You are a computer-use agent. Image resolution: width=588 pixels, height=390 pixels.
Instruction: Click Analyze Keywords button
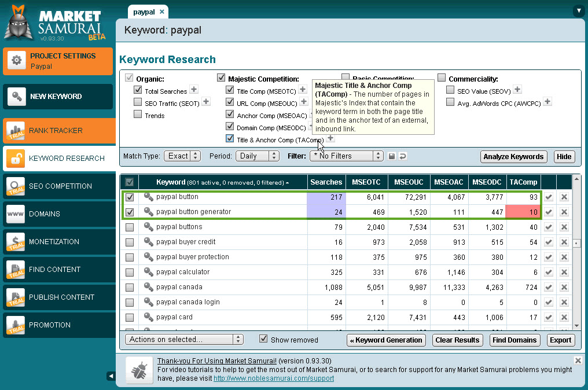[513, 157]
